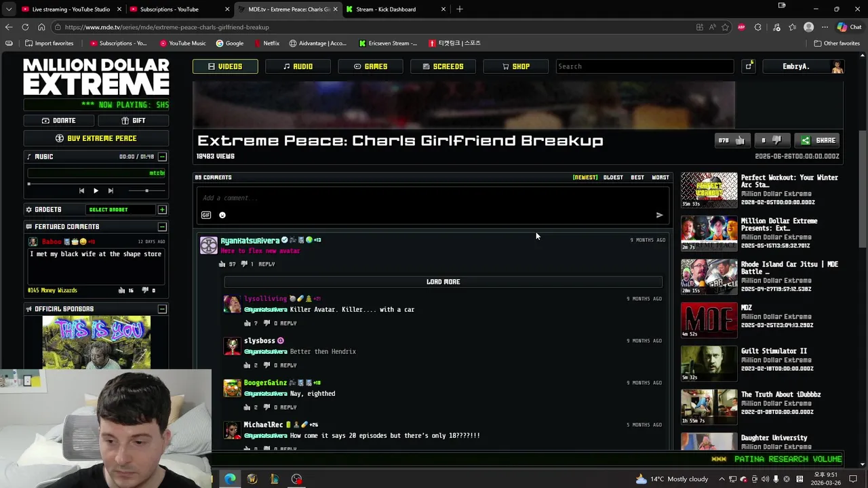
Task: Open the Games tab
Action: 370,66
